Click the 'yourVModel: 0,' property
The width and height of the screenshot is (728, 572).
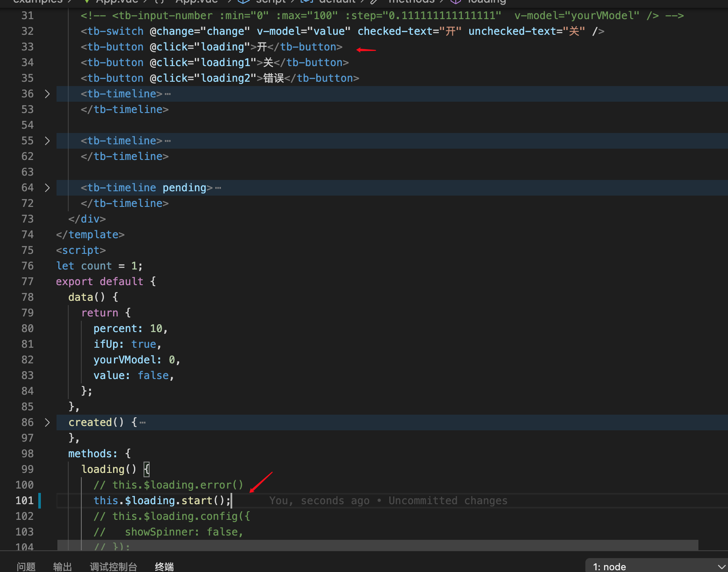(x=137, y=360)
